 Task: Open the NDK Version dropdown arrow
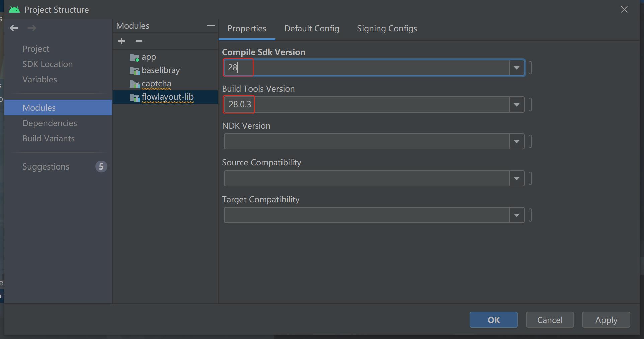(516, 142)
